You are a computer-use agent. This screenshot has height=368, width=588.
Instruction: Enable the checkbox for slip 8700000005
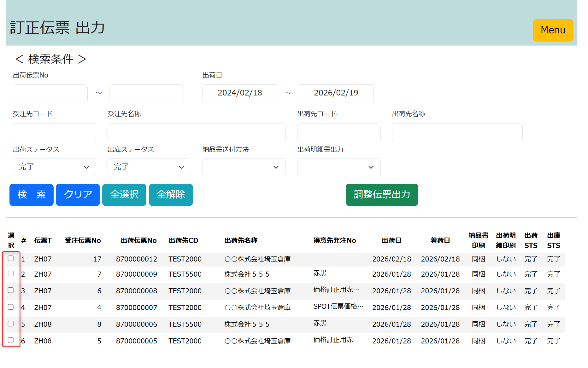pyautogui.click(x=11, y=341)
